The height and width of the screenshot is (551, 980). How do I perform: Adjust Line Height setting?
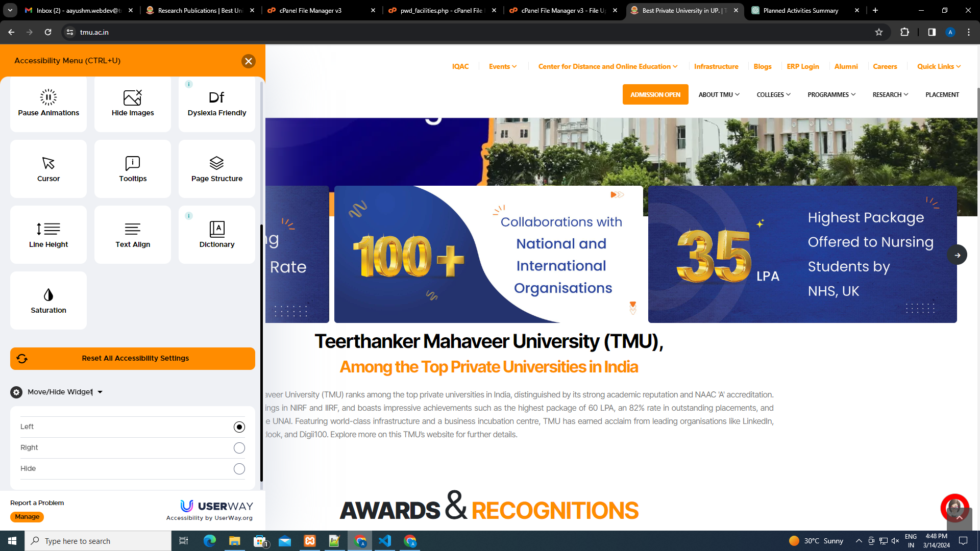[x=48, y=235]
